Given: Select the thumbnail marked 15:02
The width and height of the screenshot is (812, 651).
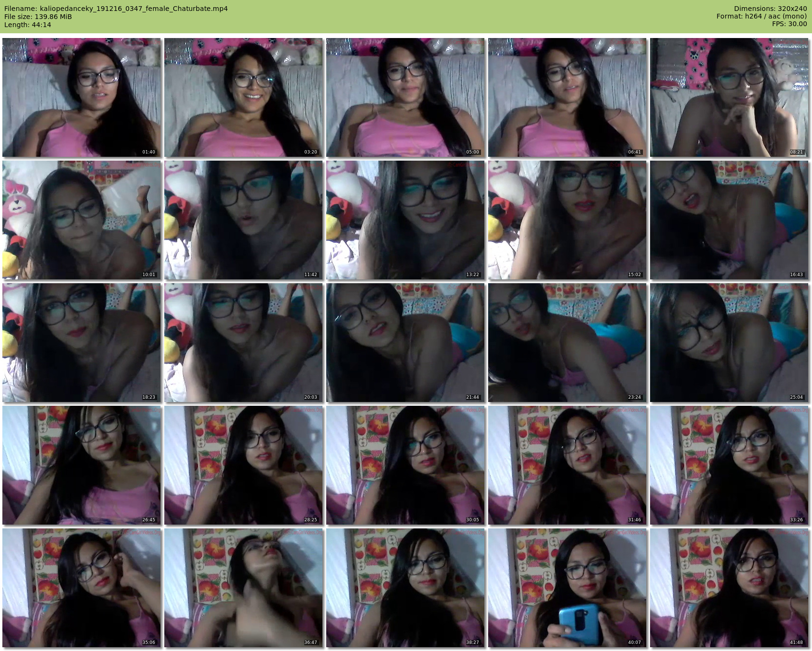Looking at the screenshot, I should coord(567,220).
